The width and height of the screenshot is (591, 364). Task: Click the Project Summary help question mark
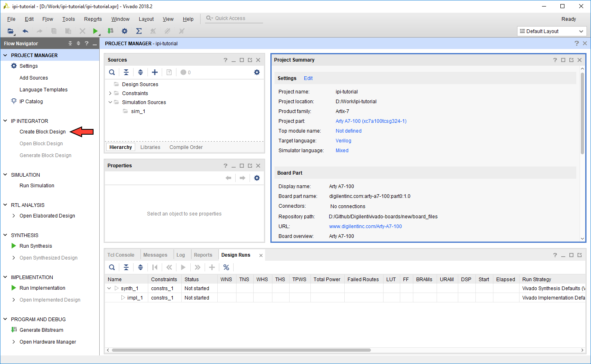coord(555,60)
